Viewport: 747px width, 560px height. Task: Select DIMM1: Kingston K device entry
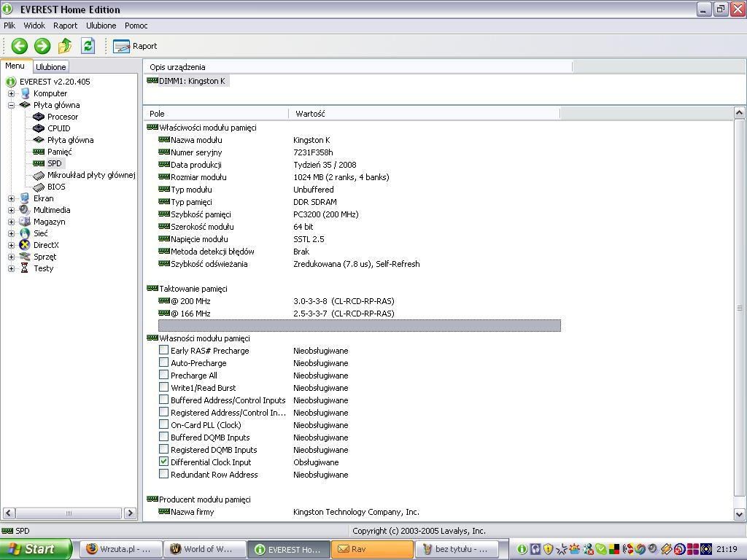[187, 81]
